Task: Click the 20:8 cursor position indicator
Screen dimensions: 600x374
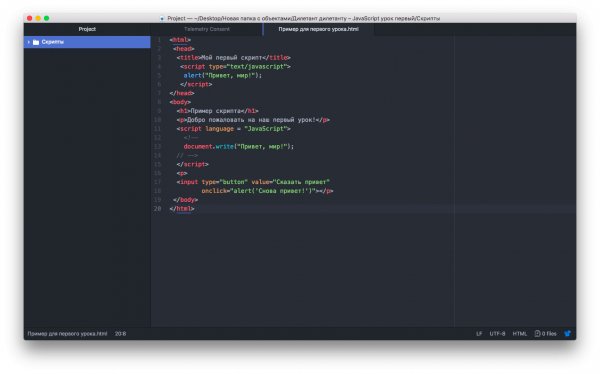Action: (x=120, y=333)
